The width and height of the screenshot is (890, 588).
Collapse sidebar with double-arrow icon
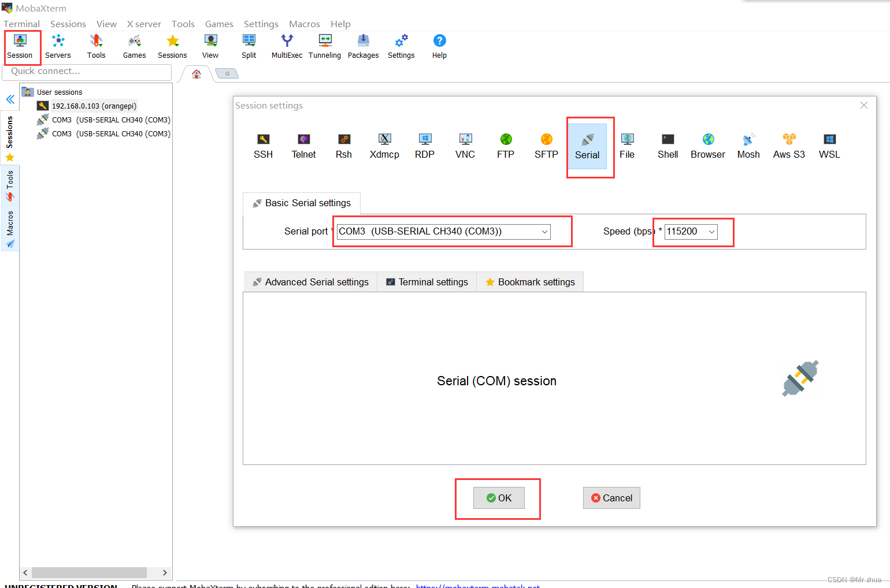pos(10,99)
